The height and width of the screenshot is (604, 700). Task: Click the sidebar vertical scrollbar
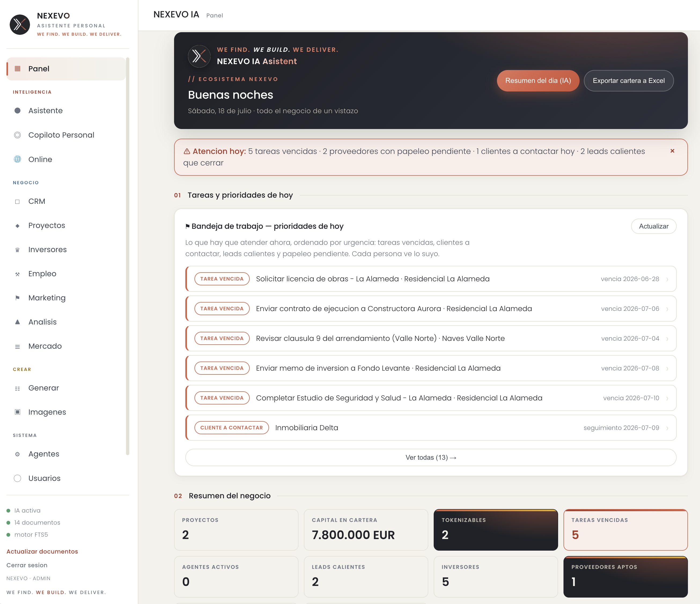pos(128,256)
